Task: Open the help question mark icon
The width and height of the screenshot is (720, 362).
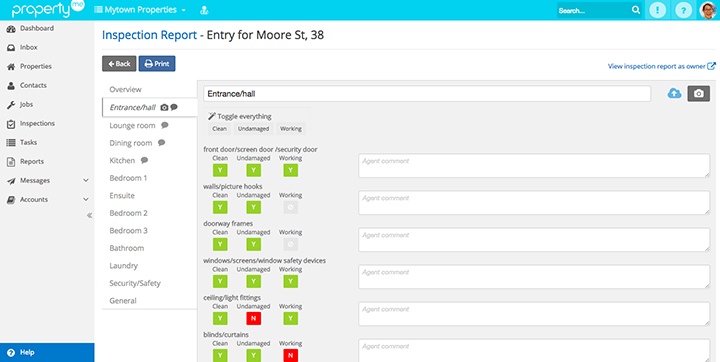Action: 683,10
